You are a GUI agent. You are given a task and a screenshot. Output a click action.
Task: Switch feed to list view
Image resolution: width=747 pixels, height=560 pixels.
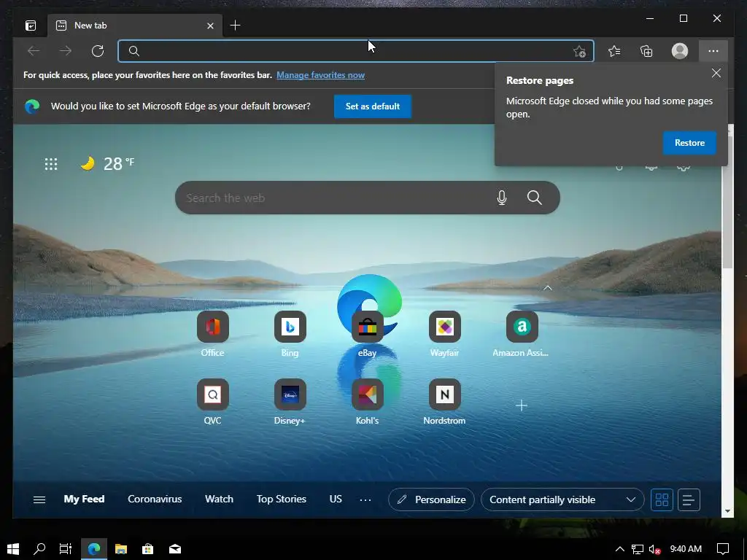coord(689,500)
